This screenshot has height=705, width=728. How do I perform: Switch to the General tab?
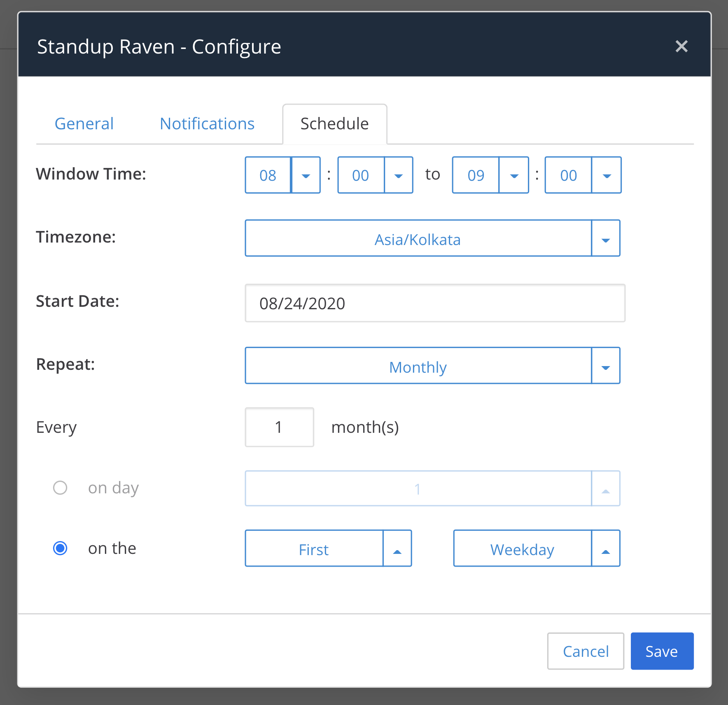coord(84,124)
